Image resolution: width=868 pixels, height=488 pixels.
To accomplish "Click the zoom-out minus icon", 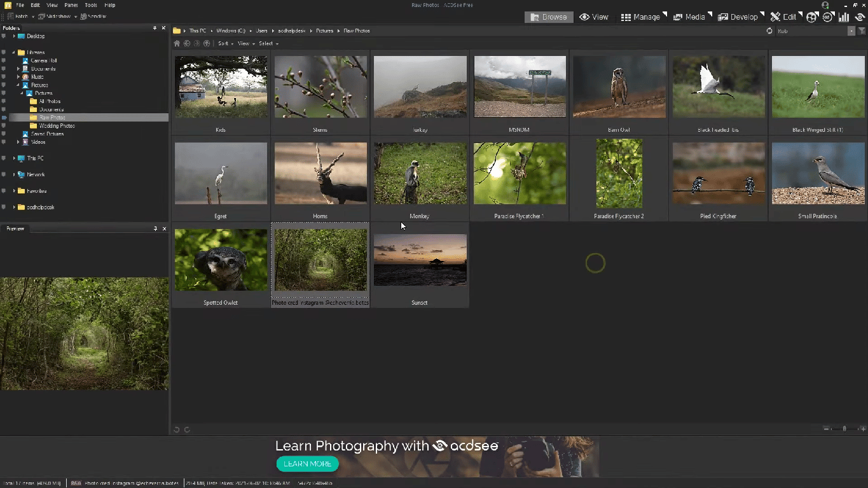I will (x=827, y=429).
